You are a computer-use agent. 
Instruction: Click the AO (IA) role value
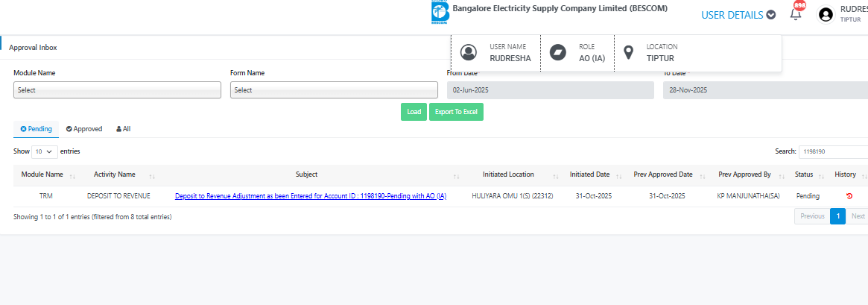pyautogui.click(x=592, y=58)
